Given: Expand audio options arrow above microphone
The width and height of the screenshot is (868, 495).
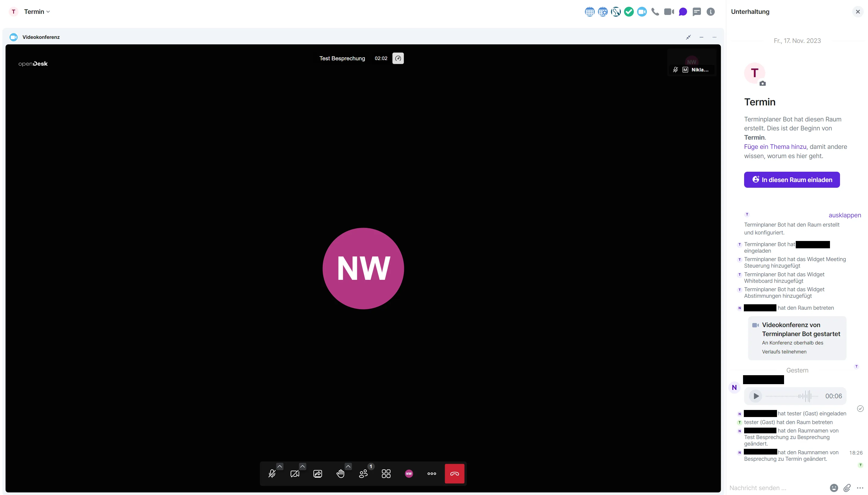Looking at the screenshot, I should tap(279, 466).
